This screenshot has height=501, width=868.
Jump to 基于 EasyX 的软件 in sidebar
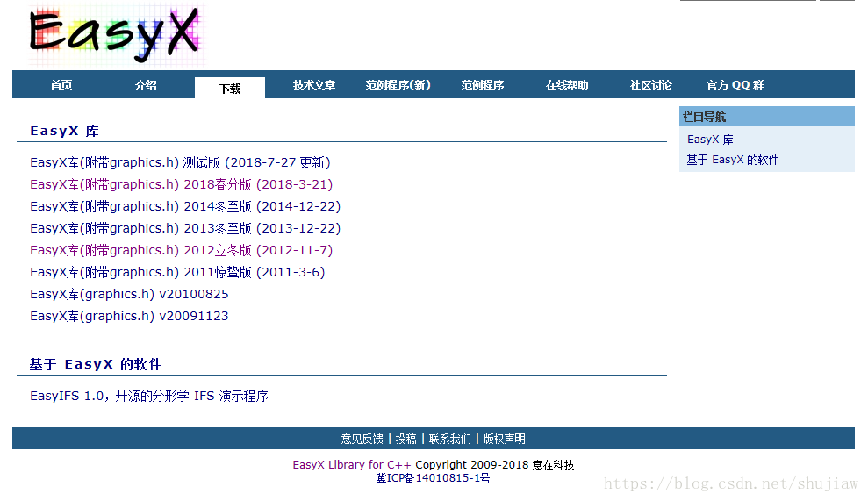[x=732, y=160]
